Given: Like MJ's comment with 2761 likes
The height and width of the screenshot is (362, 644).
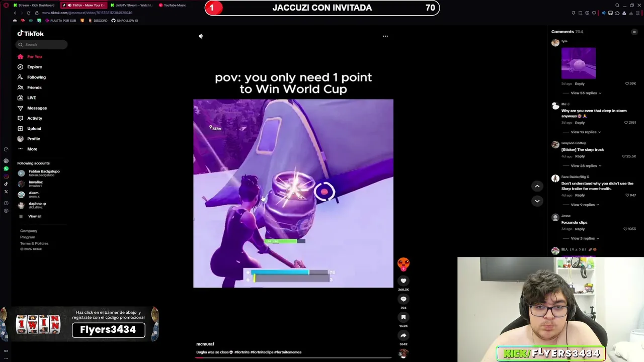Looking at the screenshot, I should [x=626, y=123].
